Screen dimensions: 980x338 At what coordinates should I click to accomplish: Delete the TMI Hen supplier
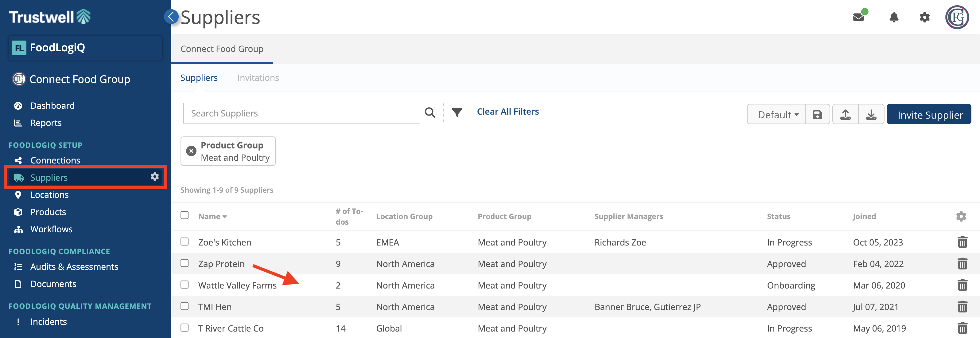point(962,306)
